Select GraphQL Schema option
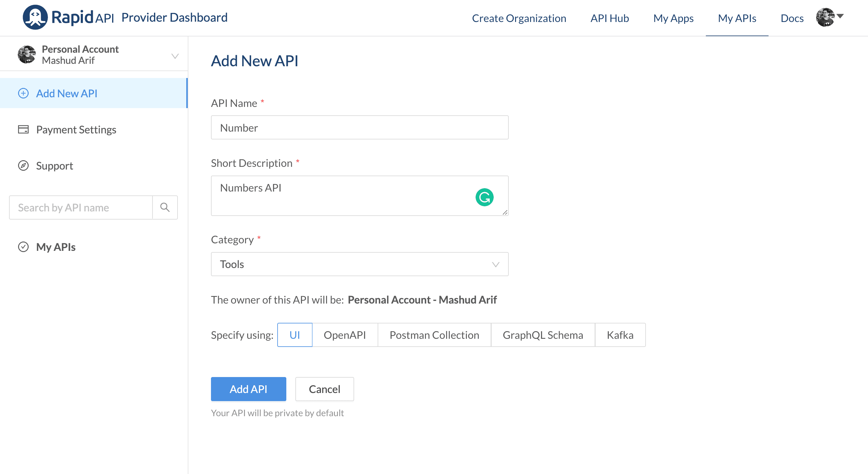 pyautogui.click(x=543, y=335)
